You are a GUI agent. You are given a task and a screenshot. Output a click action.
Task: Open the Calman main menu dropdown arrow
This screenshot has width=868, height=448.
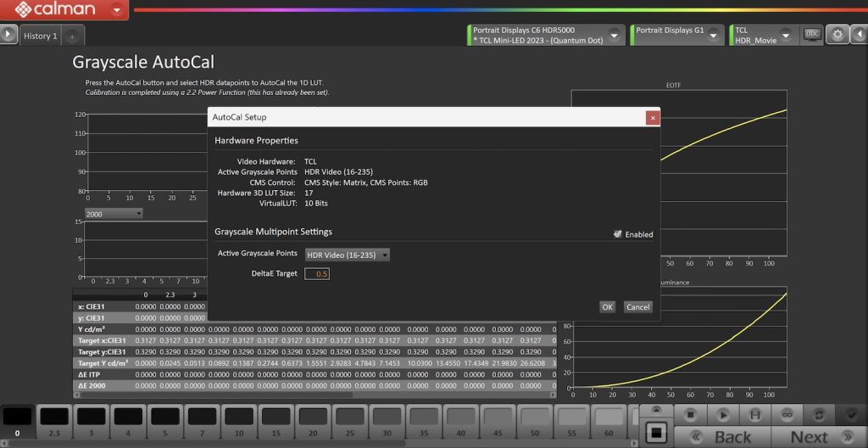(x=117, y=9)
